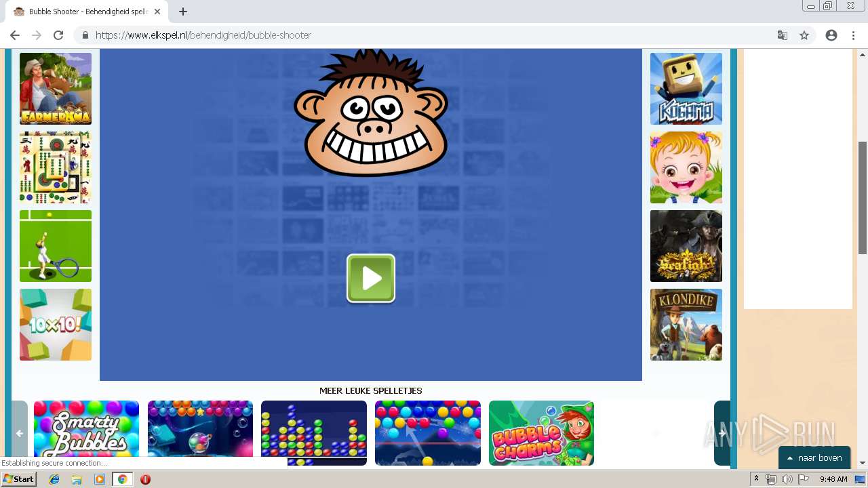Screen dimensions: 868x488
Task: Bookmark this page with the star icon
Action: 804,35
